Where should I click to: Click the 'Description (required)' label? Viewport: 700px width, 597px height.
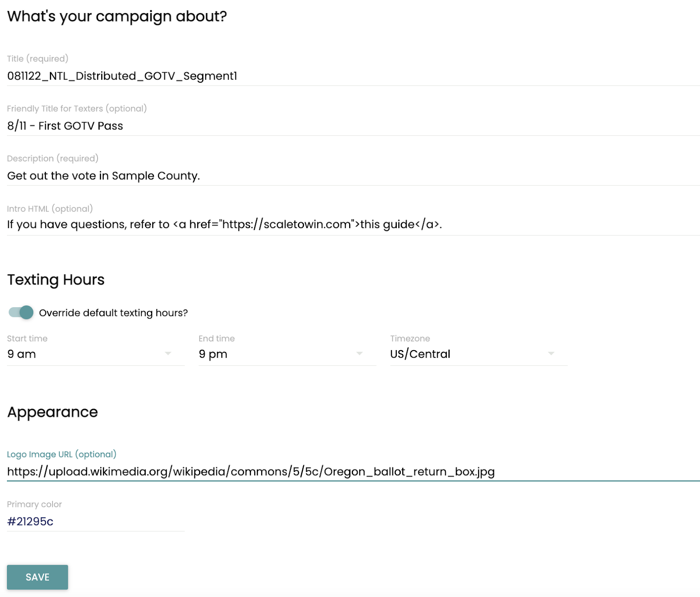point(52,158)
